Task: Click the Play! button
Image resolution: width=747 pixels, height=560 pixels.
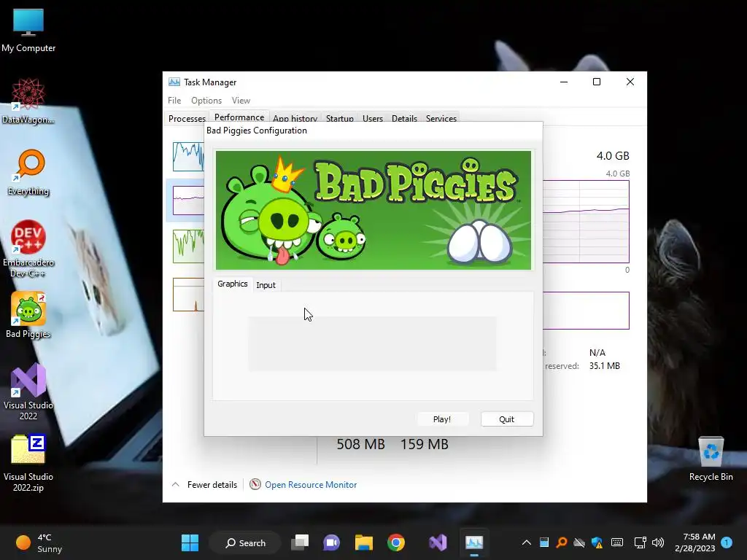Action: [x=442, y=419]
